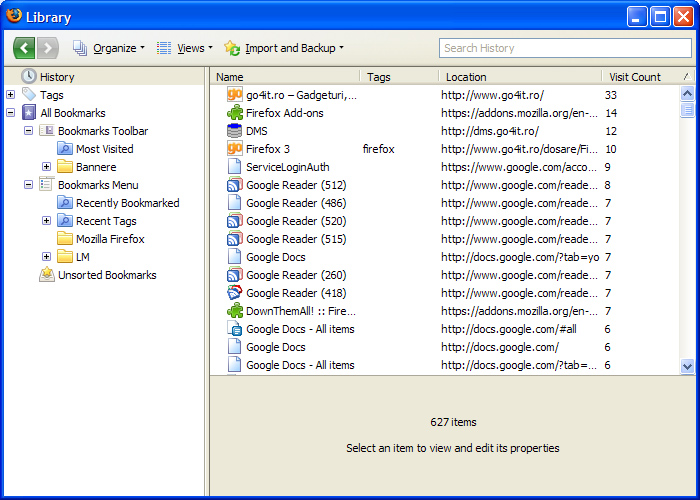
Task: Select the Google Reader (260) entry
Action: (x=296, y=275)
